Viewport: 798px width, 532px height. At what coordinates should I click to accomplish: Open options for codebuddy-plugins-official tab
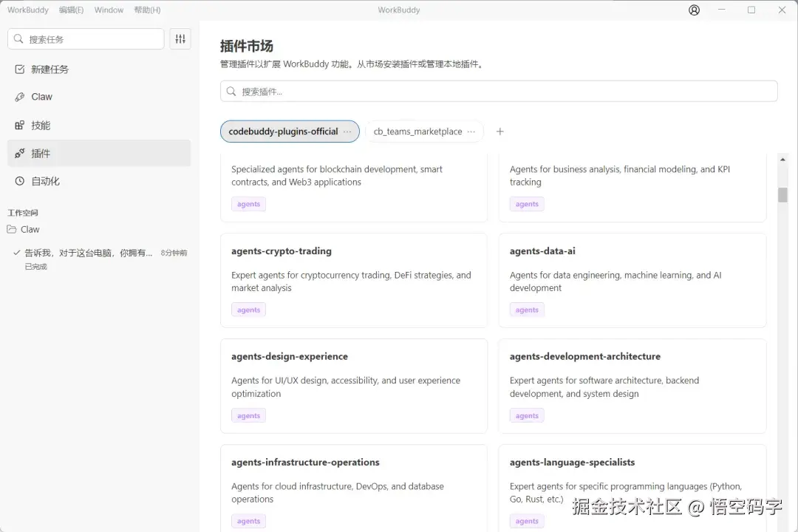[347, 132]
